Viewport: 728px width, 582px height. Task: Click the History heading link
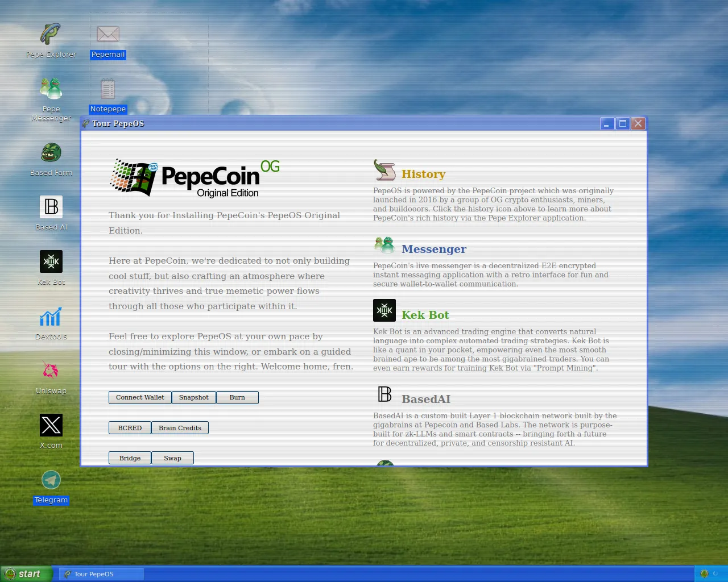click(x=423, y=174)
